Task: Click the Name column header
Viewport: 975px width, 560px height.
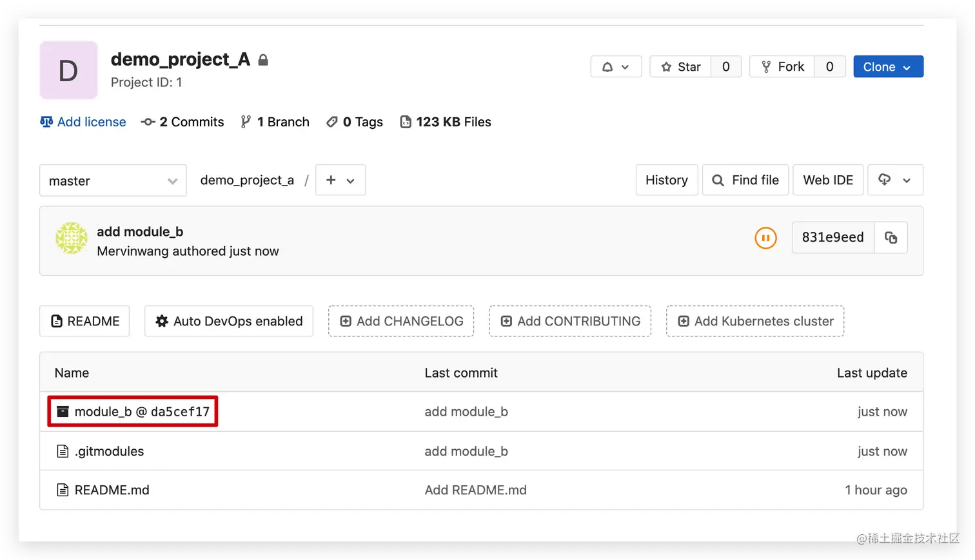Action: click(72, 372)
